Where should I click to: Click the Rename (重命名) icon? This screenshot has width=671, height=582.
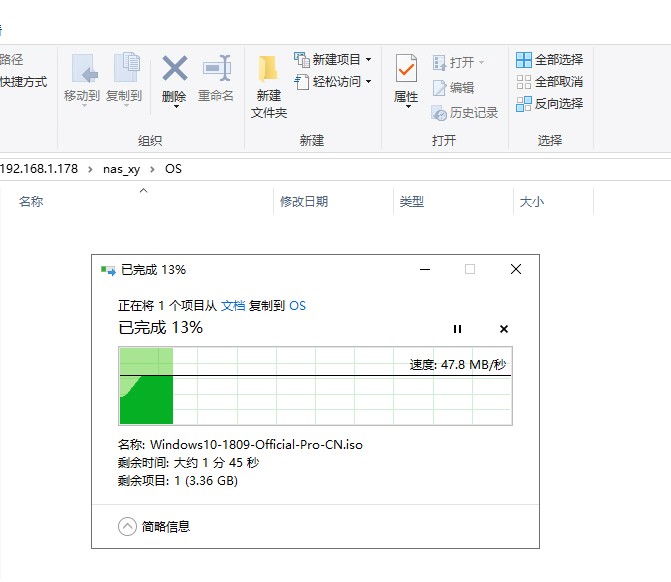tap(216, 72)
